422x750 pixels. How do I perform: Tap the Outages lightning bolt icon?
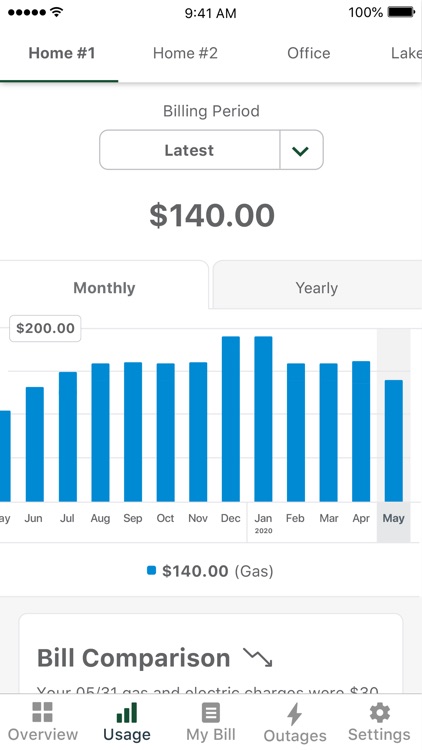pyautogui.click(x=295, y=714)
